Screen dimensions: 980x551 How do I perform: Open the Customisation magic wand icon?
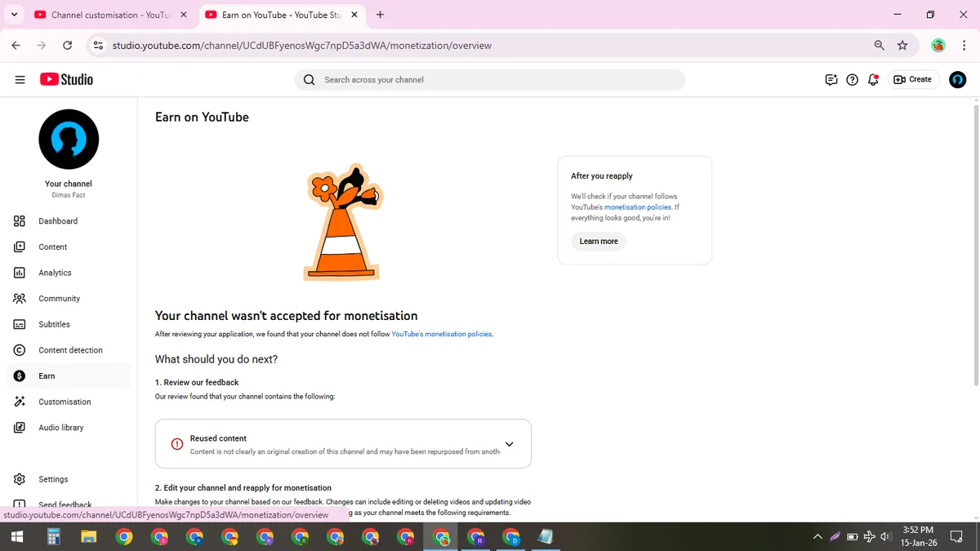(x=20, y=402)
